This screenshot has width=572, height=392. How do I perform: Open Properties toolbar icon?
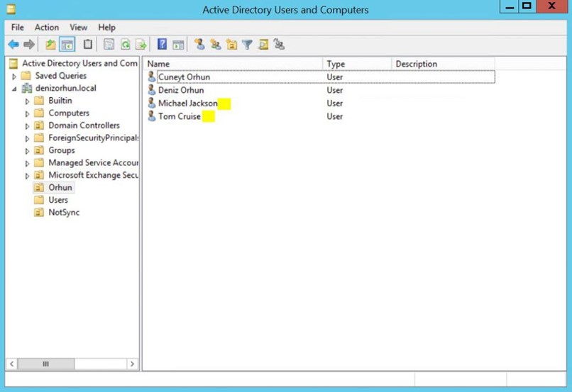[109, 45]
